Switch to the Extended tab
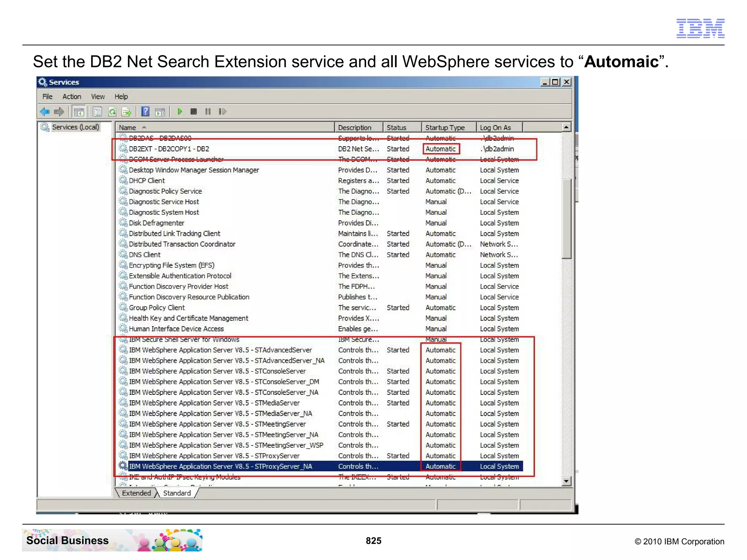Screen dimensions: 747x560 pyautogui.click(x=136, y=493)
